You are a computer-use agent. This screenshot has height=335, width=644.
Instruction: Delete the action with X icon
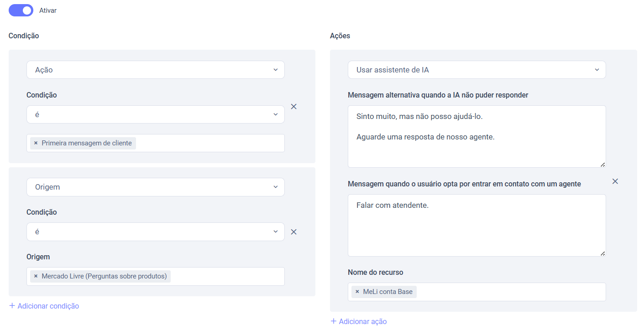[615, 181]
